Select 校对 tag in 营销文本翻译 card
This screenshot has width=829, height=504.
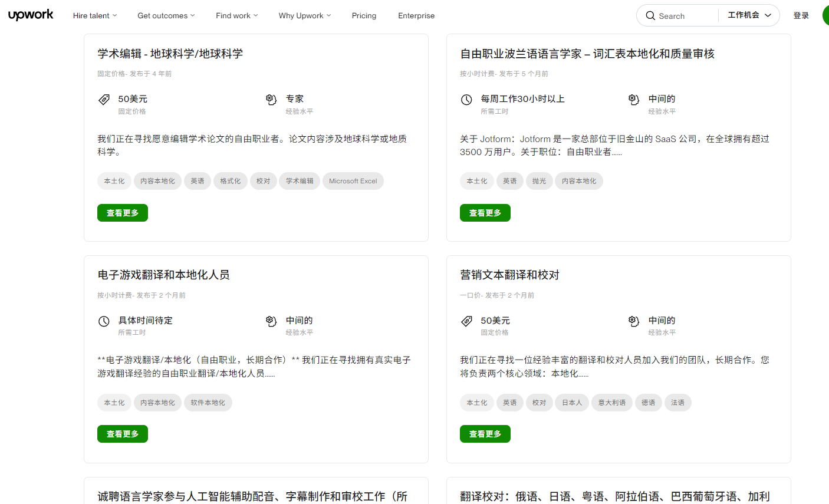(x=539, y=403)
